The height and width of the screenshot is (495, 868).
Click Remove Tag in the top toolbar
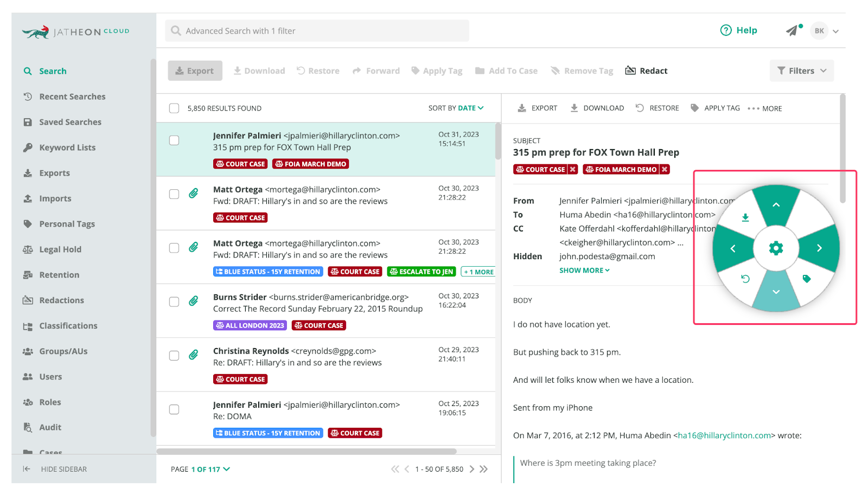(x=582, y=70)
